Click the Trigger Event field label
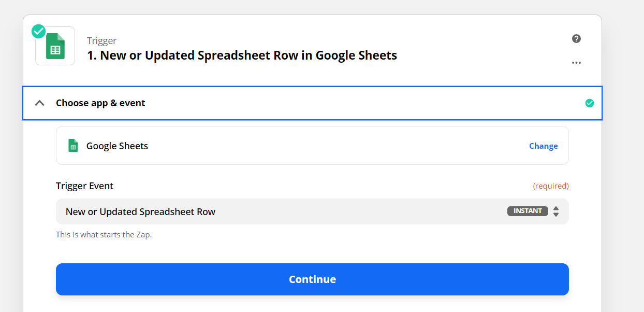This screenshot has width=644, height=312. tap(84, 186)
